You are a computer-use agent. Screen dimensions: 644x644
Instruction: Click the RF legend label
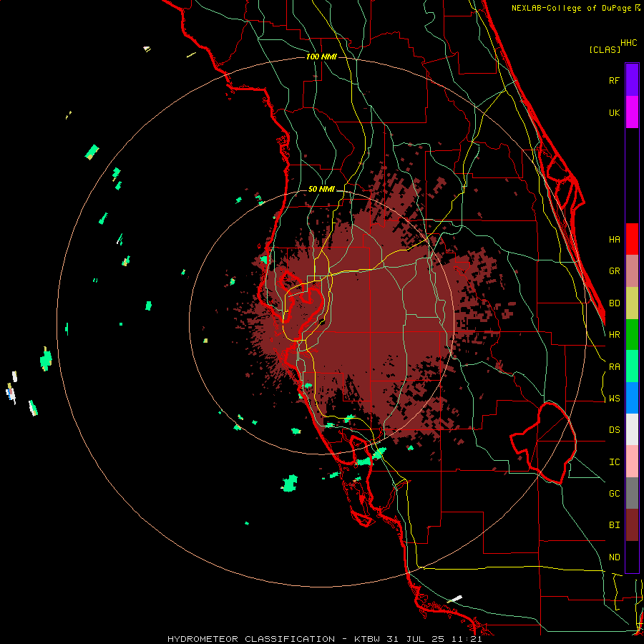(614, 80)
